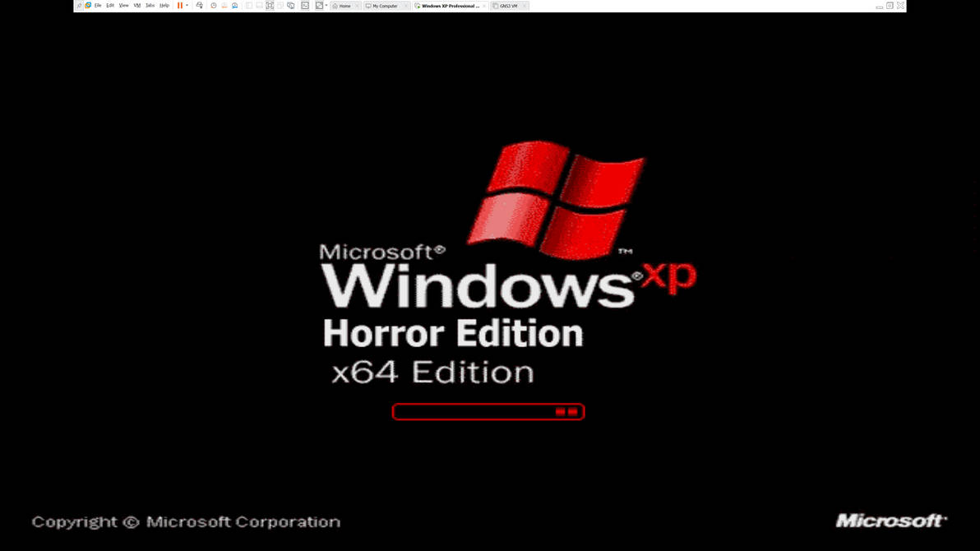Close the My Computer tab
The height and width of the screenshot is (551, 980).
406,6
